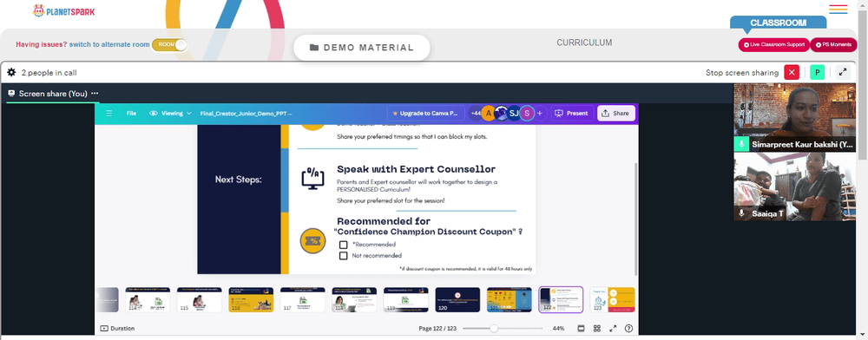This screenshot has width=868, height=340.
Task: Open Canva help question mark icon
Action: coord(628,329)
